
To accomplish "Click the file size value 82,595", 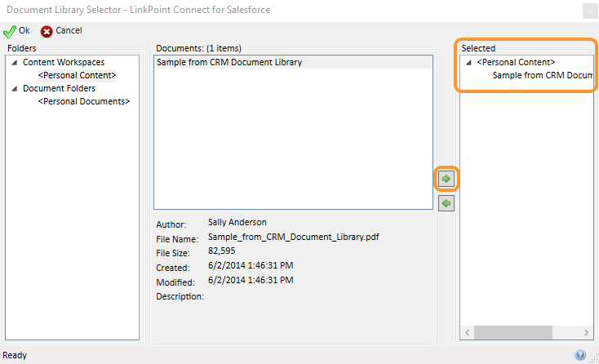I will pos(222,251).
